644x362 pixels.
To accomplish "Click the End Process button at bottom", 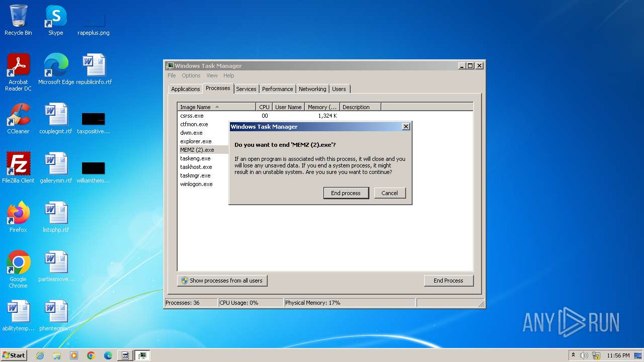I will tap(448, 281).
